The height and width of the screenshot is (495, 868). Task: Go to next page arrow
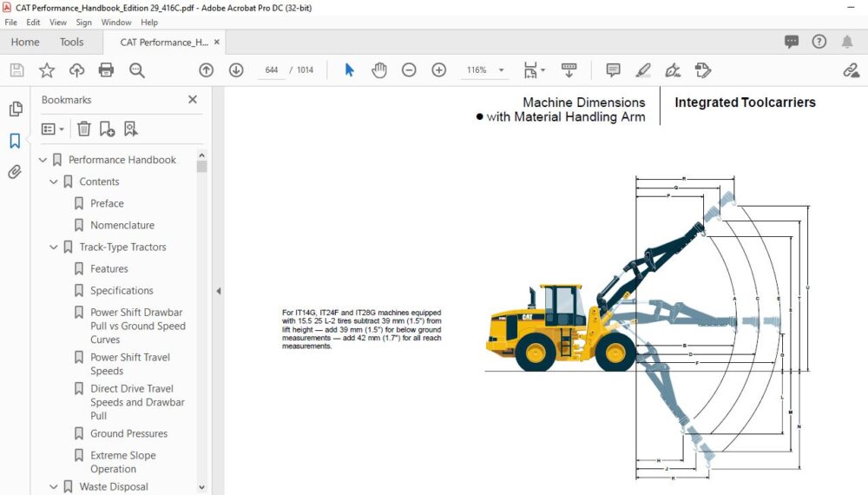click(x=236, y=69)
